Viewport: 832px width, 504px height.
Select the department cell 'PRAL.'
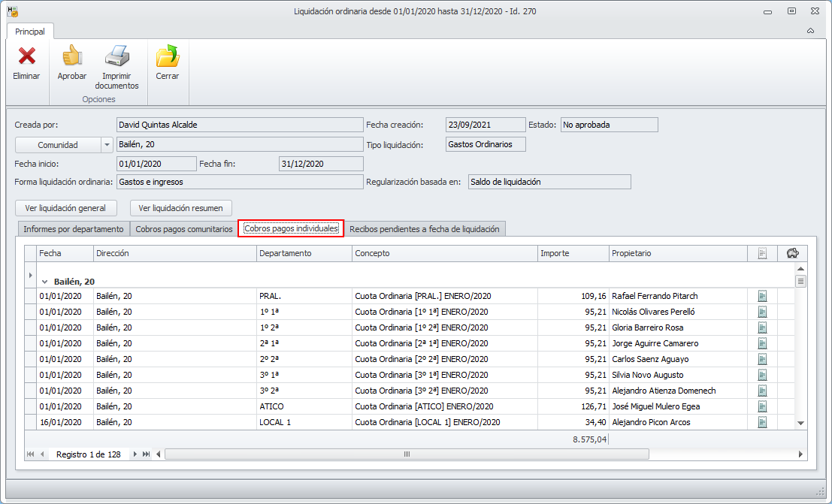point(304,296)
